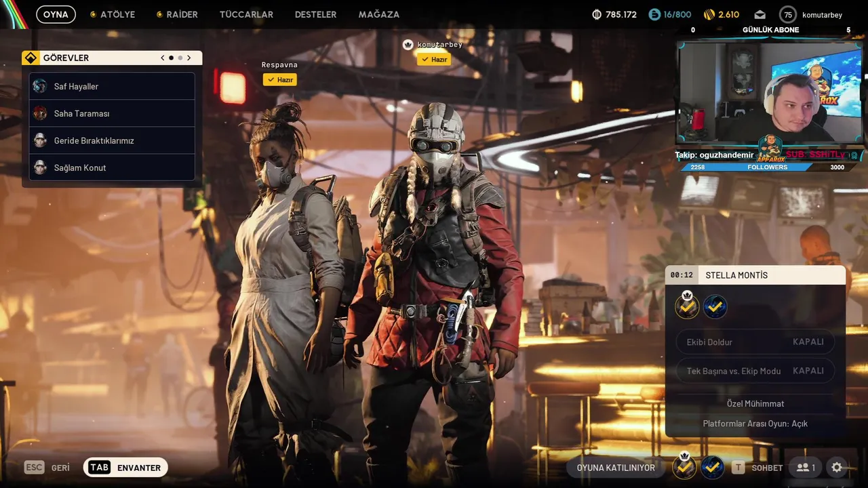Click ESC GERİ back button
Screen dimensions: 868x488
pos(47,468)
